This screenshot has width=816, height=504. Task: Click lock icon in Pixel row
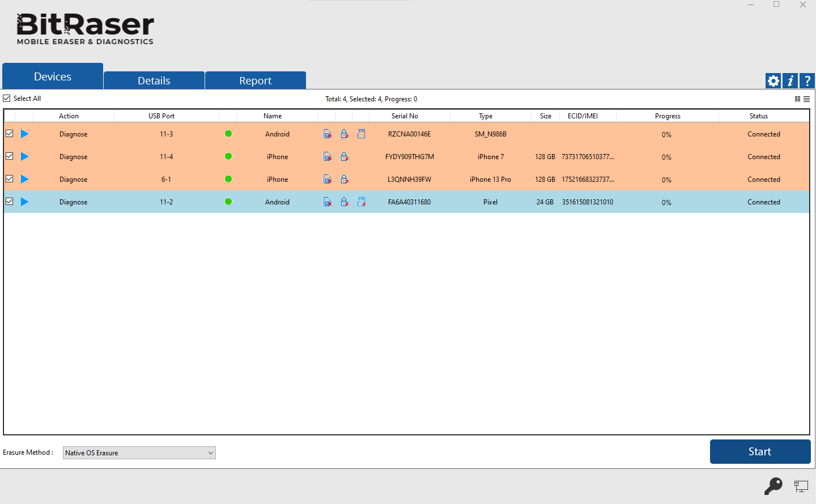[x=345, y=202]
